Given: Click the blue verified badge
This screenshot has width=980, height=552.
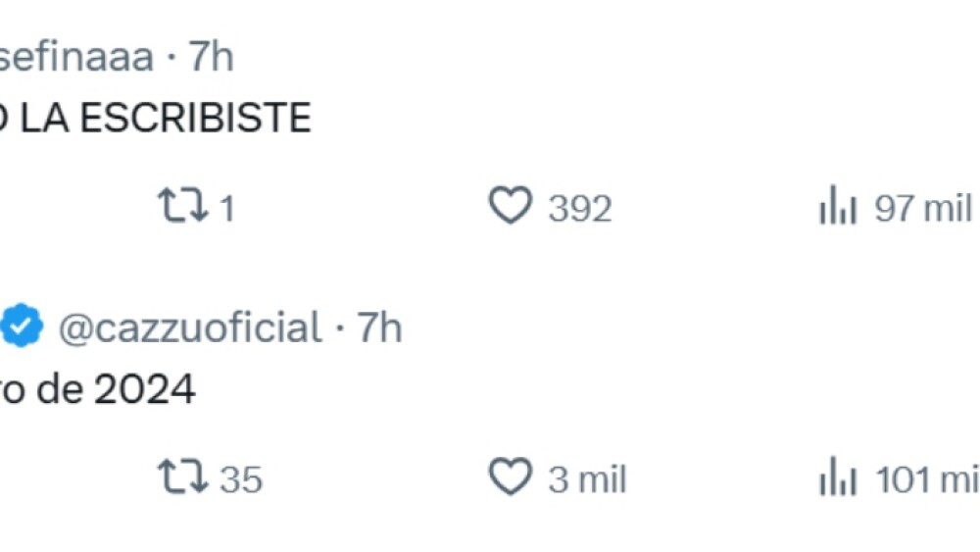Looking at the screenshot, I should click(22, 328).
